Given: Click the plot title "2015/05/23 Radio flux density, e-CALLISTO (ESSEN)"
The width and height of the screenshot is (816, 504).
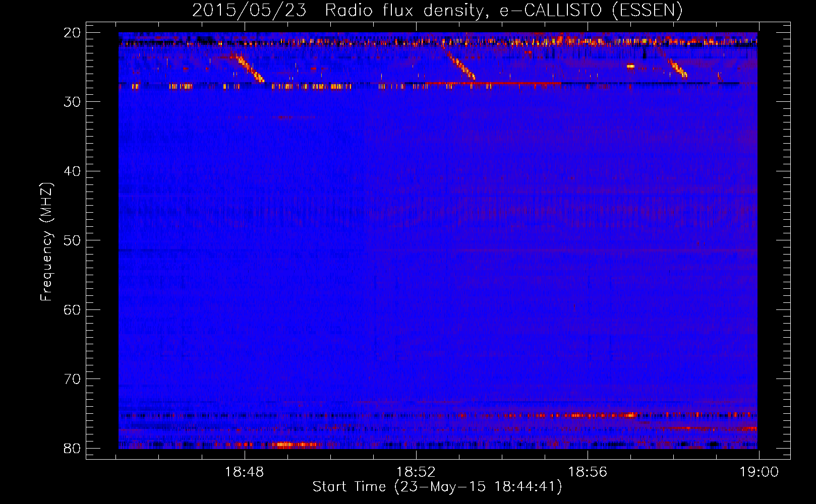Looking at the screenshot, I should [x=437, y=10].
